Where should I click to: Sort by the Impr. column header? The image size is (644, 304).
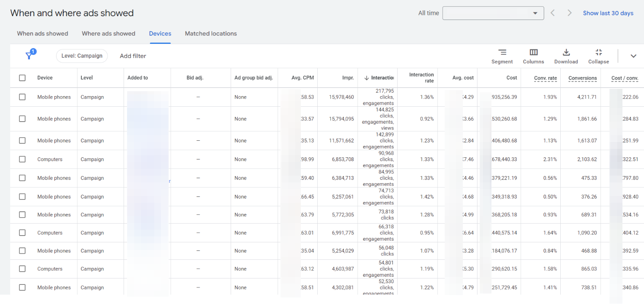[348, 78]
